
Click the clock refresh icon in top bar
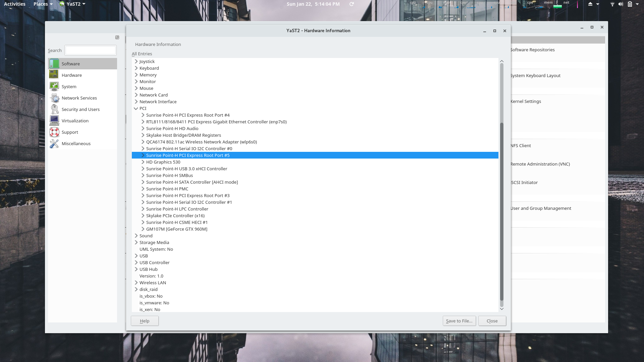point(352,4)
